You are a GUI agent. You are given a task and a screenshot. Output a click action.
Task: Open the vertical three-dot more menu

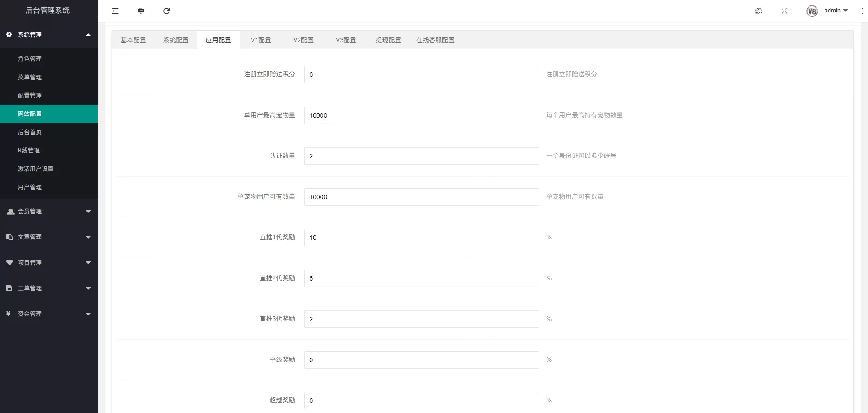tap(862, 11)
